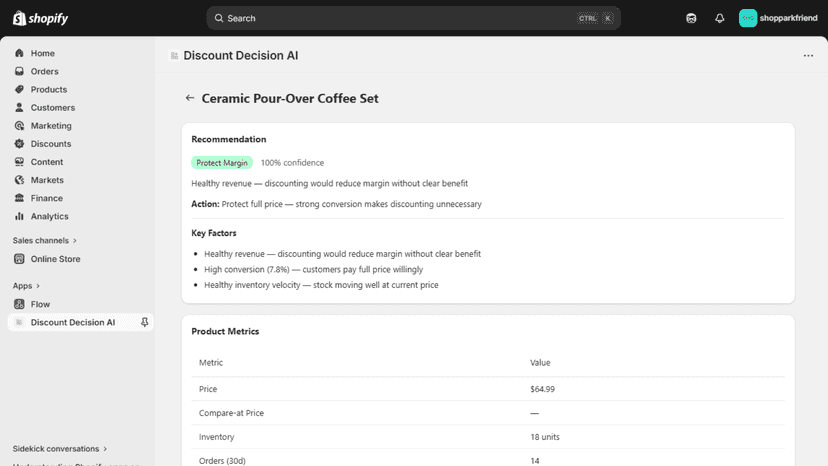The image size is (828, 466).
Task: Click the Flow app icon
Action: point(20,304)
